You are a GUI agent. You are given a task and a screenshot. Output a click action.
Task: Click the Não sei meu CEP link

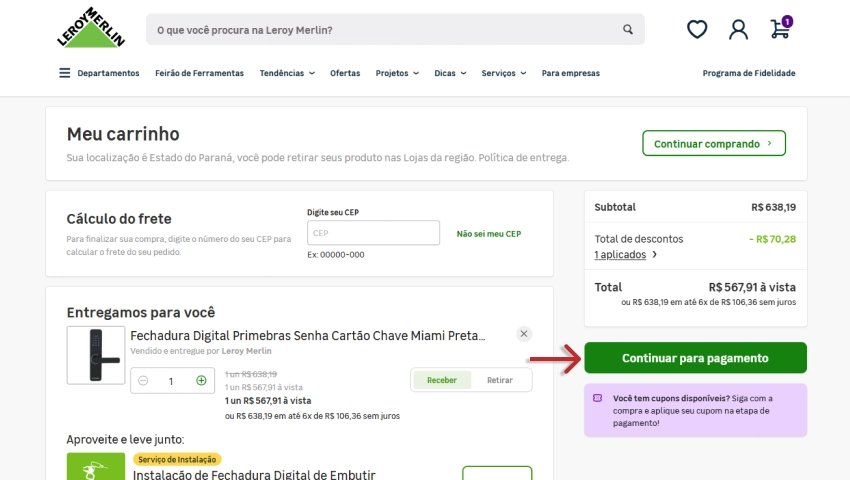[x=488, y=234]
